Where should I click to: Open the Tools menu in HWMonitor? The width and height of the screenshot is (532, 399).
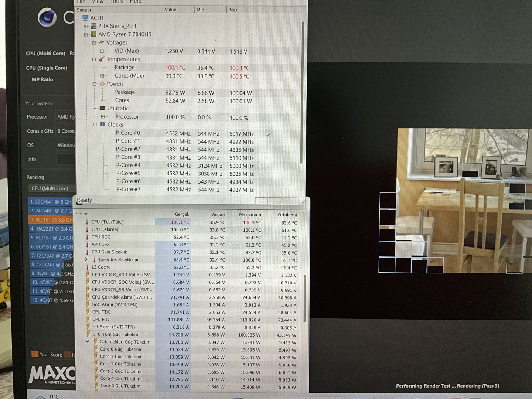point(117,2)
